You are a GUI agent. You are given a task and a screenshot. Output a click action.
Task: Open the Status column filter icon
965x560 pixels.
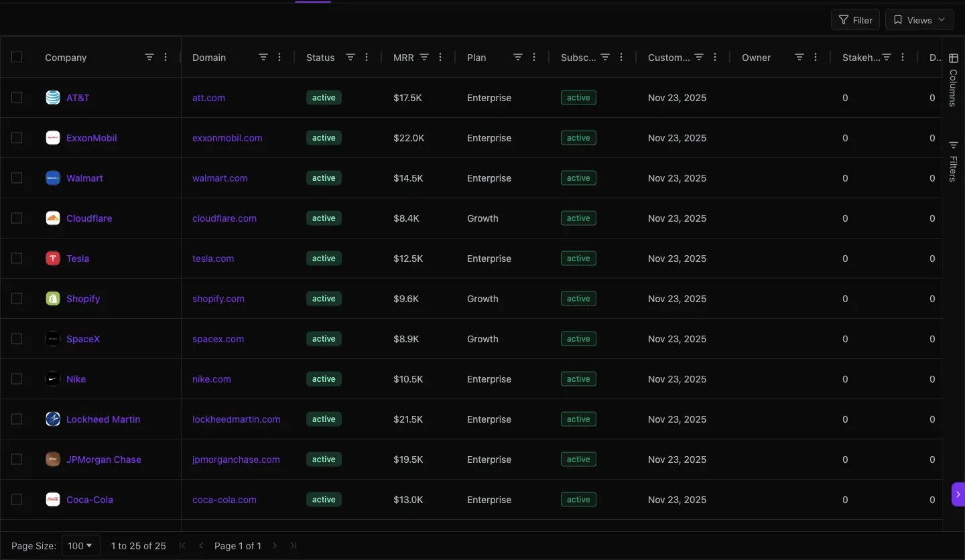click(x=350, y=58)
